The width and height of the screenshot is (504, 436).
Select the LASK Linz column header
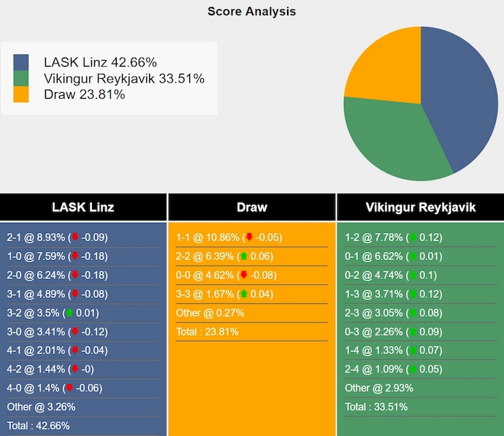(83, 207)
